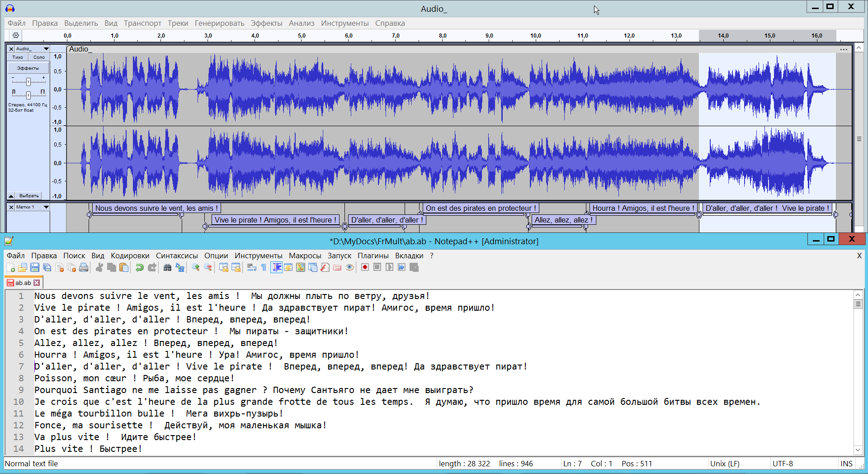This screenshot has width=868, height=474.
Task: Click the Print icon in Notepad++
Action: pos(84,267)
